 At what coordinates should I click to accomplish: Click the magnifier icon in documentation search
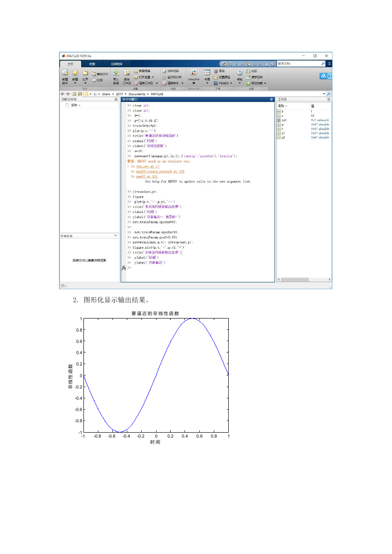323,64
